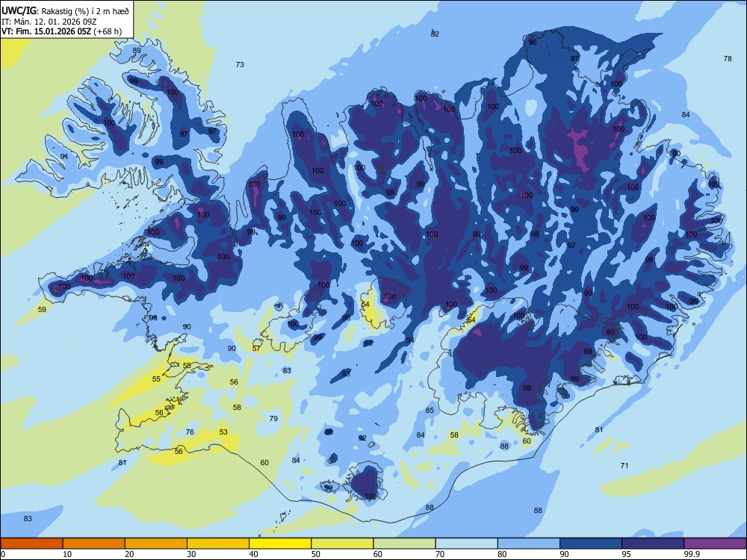747x560 pixels.
Task: Click the pale yellow 50–60 legend swatch
Action: click(x=342, y=544)
